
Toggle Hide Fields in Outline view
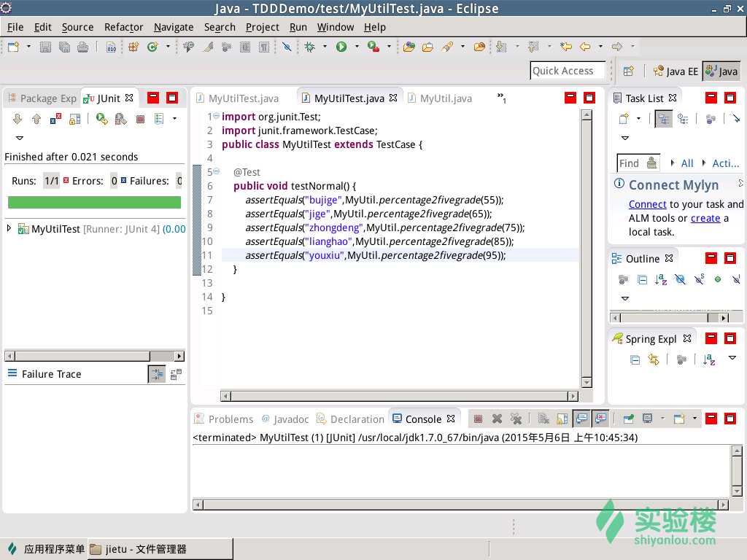(681, 279)
